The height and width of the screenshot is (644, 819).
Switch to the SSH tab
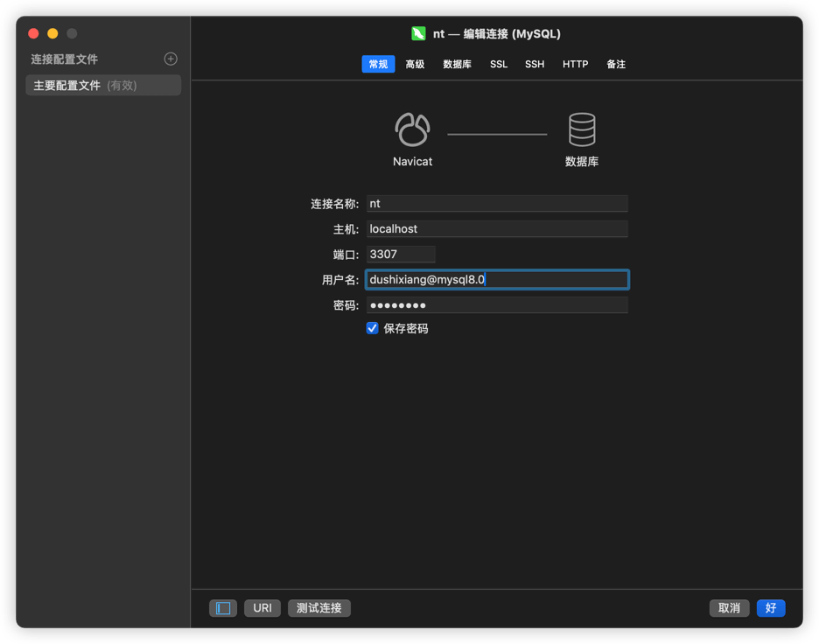[535, 64]
